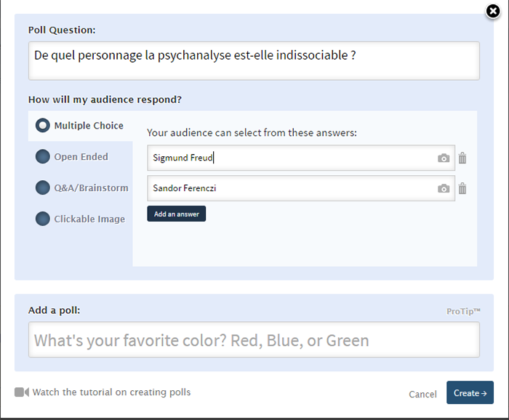Viewport: 509px width, 420px height.
Task: Select the Open Ended radio button
Action: [42, 157]
